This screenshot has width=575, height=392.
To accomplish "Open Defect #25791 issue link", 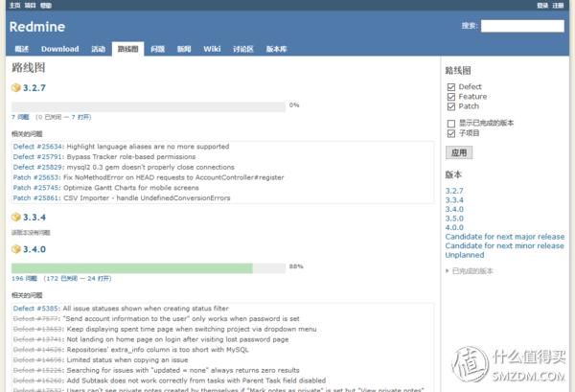I will pyautogui.click(x=37, y=156).
